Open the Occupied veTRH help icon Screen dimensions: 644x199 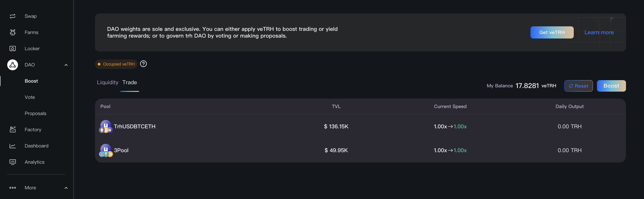(x=143, y=64)
